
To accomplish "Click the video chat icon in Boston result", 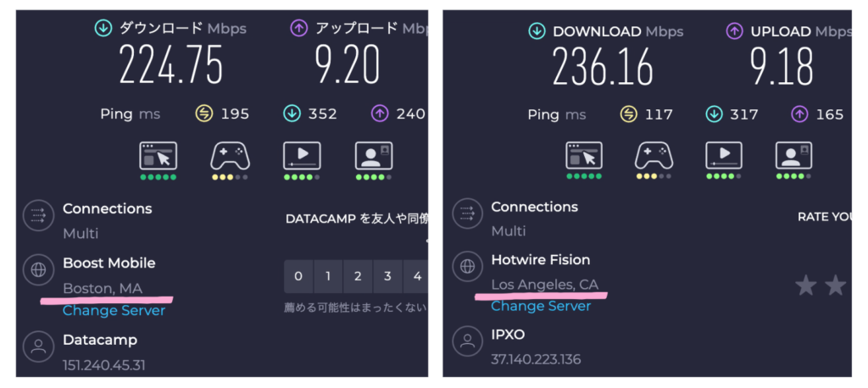I will tap(373, 157).
